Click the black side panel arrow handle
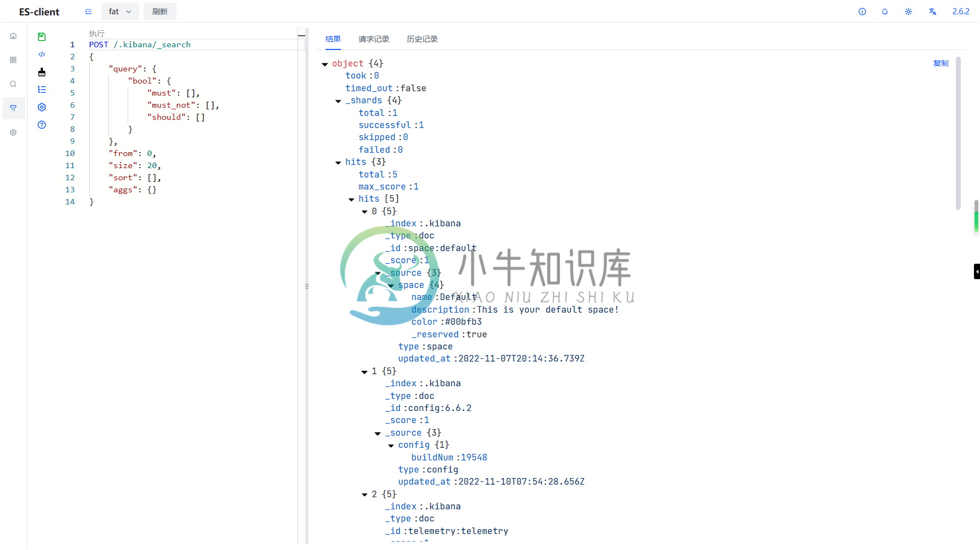This screenshot has width=980, height=550. point(977,271)
